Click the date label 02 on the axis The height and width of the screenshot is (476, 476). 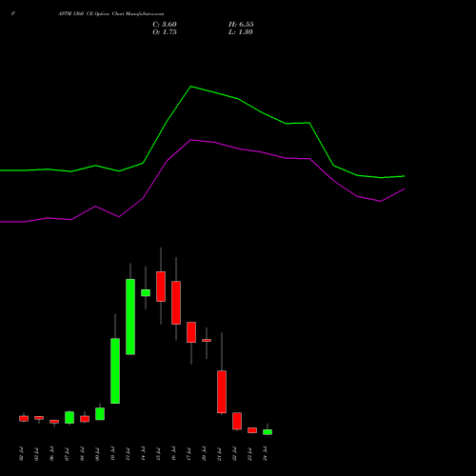[22, 454]
